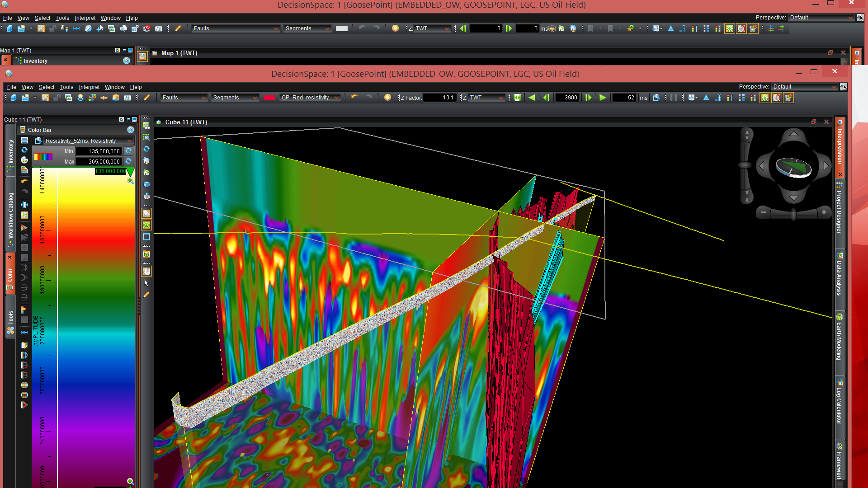Screen dimensions: 868x488
Task: Click the refresh icon next to Min value
Action: click(x=128, y=151)
